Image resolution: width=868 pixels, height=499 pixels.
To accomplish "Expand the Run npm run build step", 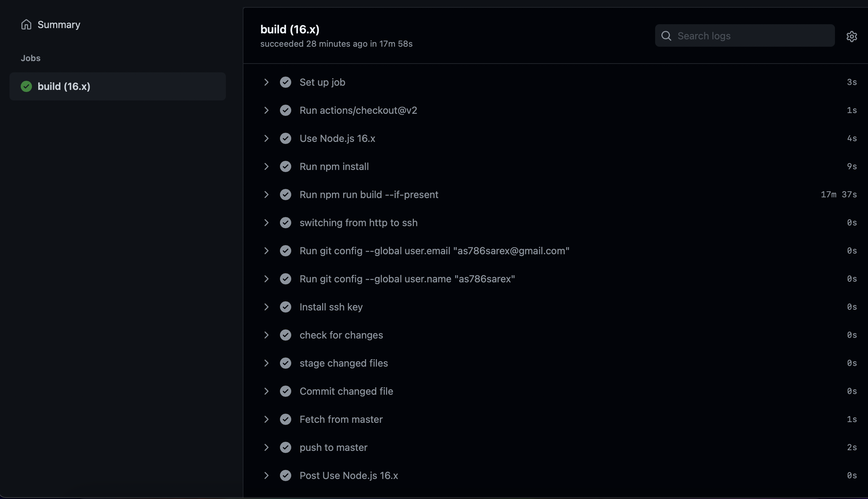I will point(266,195).
